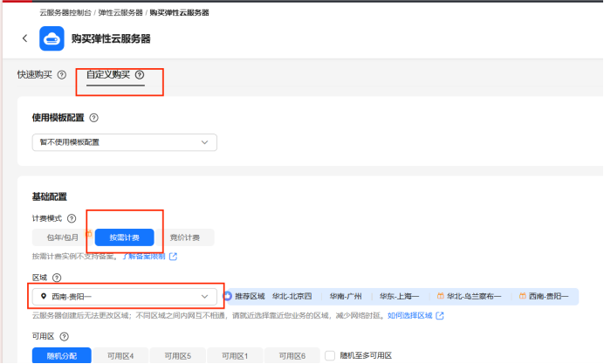Screen dimensions: 604x364
Task: Select 可用区4 option
Action: coord(120,355)
